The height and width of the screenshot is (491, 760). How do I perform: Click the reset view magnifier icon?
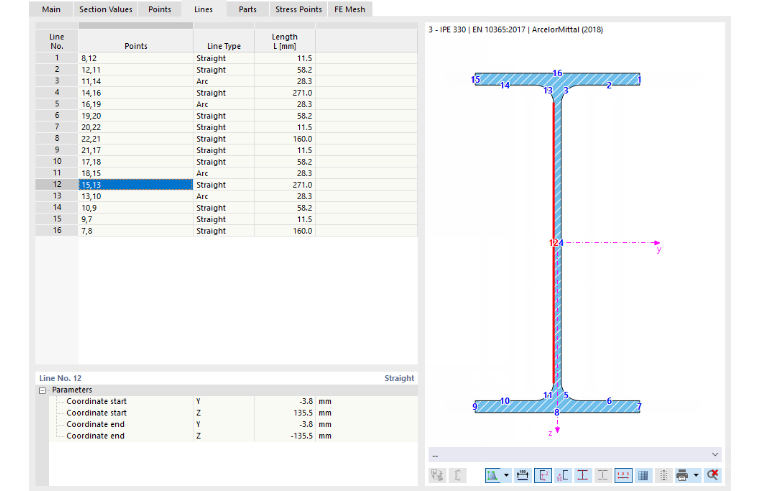pyautogui.click(x=712, y=475)
